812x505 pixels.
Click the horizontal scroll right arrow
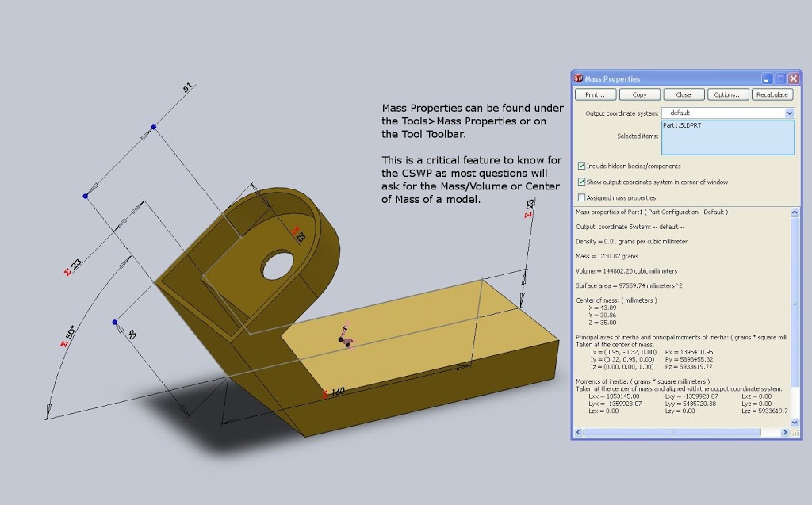(785, 432)
